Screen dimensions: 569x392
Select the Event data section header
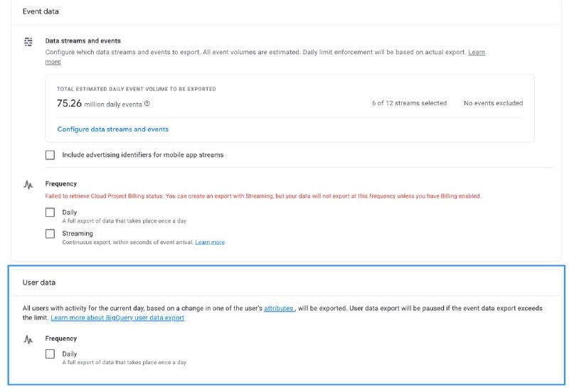click(41, 11)
